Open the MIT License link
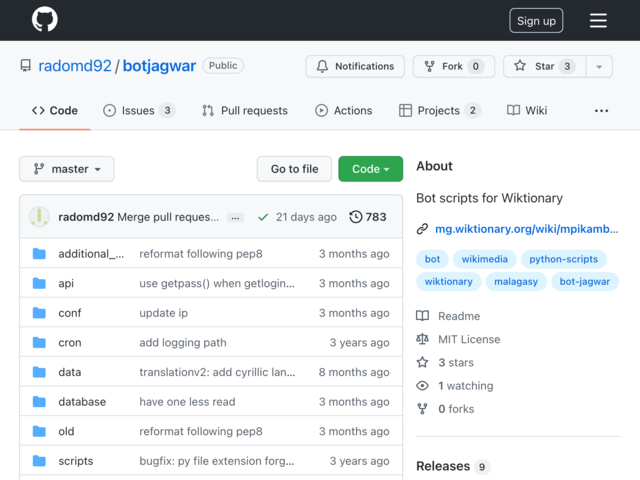Screen dimensions: 640x480 [469, 340]
